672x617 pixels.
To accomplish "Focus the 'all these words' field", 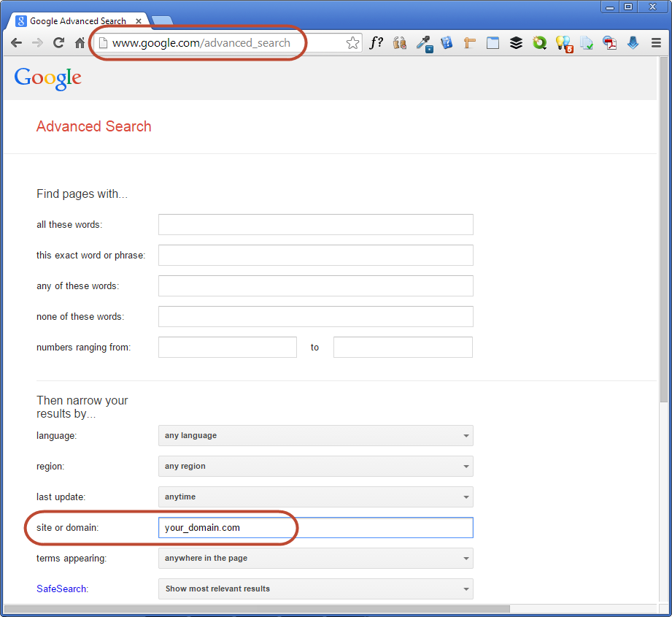I will (x=315, y=225).
